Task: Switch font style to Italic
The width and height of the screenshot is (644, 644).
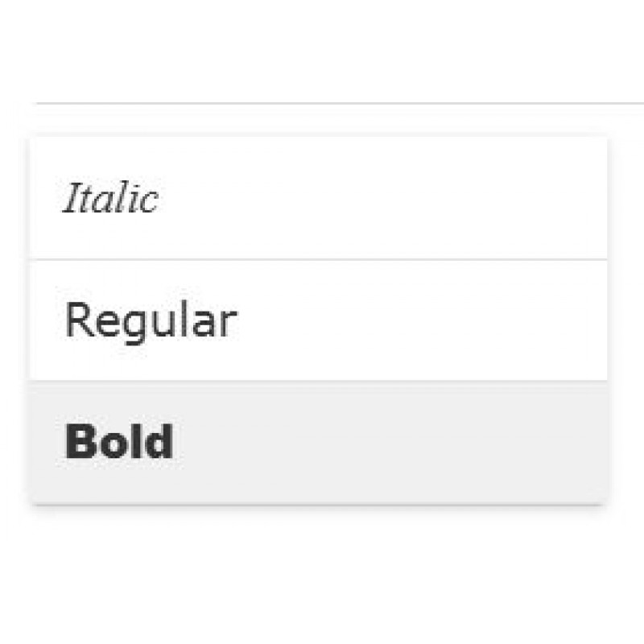Action: pos(110,199)
